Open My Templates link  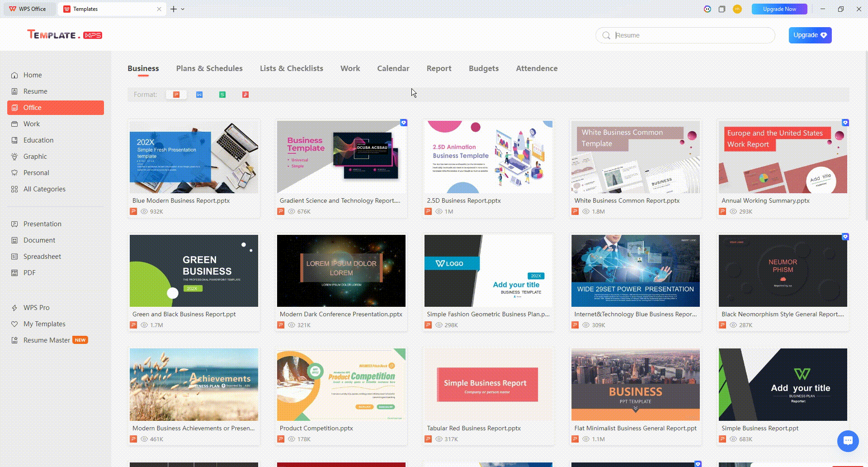44,324
